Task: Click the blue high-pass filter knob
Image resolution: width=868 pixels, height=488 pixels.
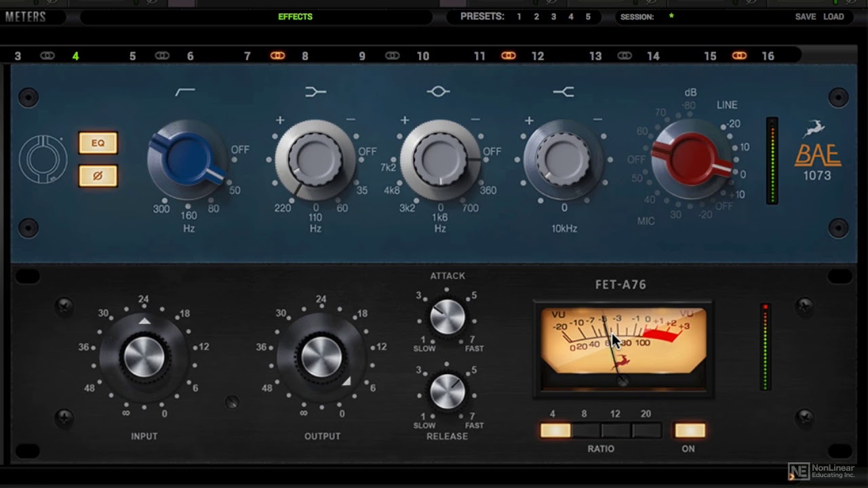Action: tap(189, 160)
